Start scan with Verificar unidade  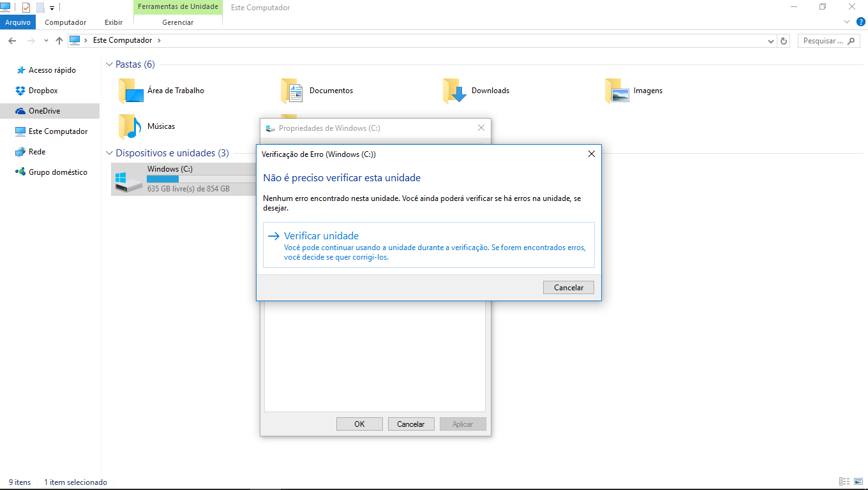coord(428,245)
